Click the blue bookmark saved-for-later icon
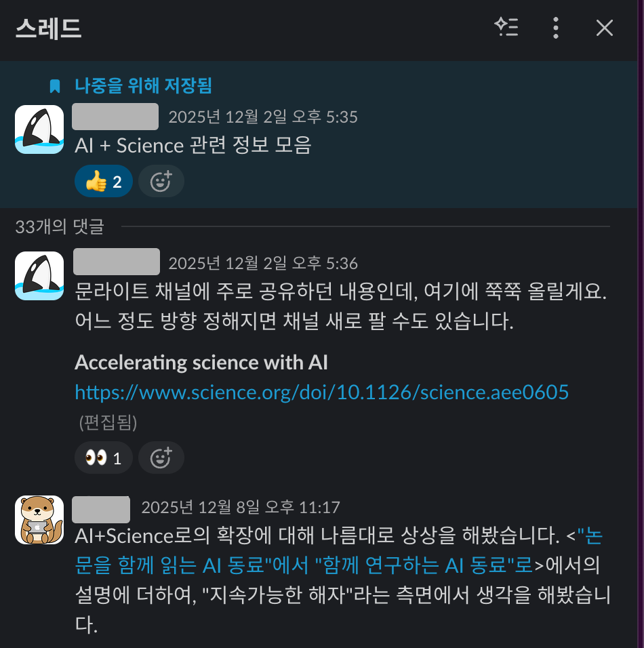Screen dimensions: 644x648 54,86
